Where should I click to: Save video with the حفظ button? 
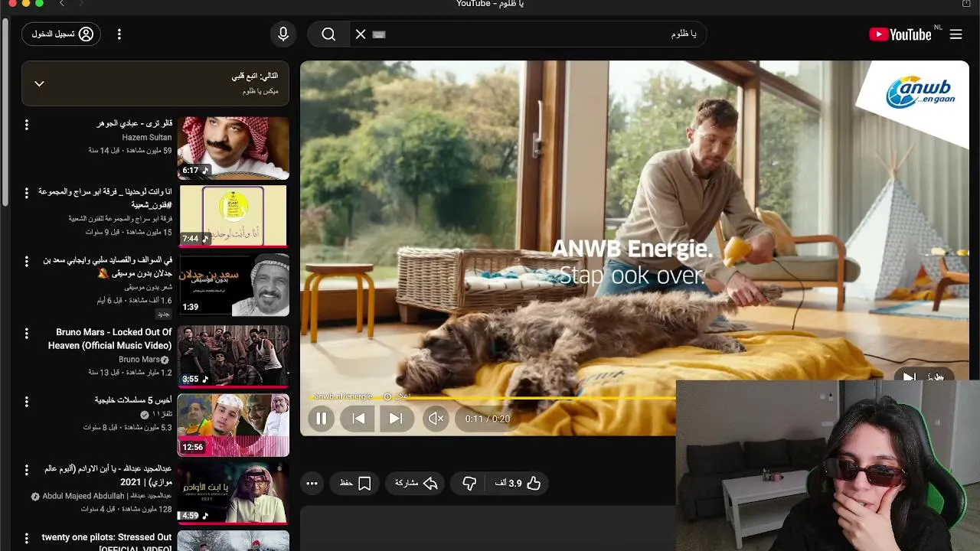click(355, 483)
